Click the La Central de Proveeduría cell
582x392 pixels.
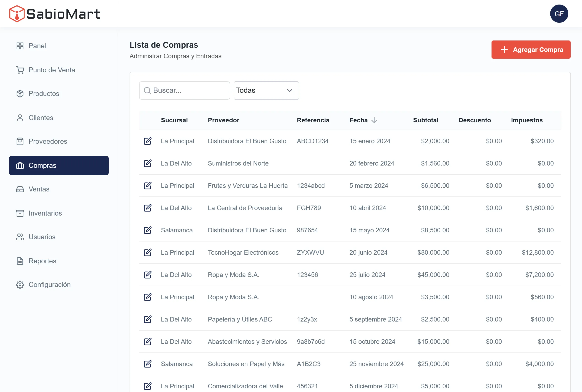pyautogui.click(x=245, y=208)
